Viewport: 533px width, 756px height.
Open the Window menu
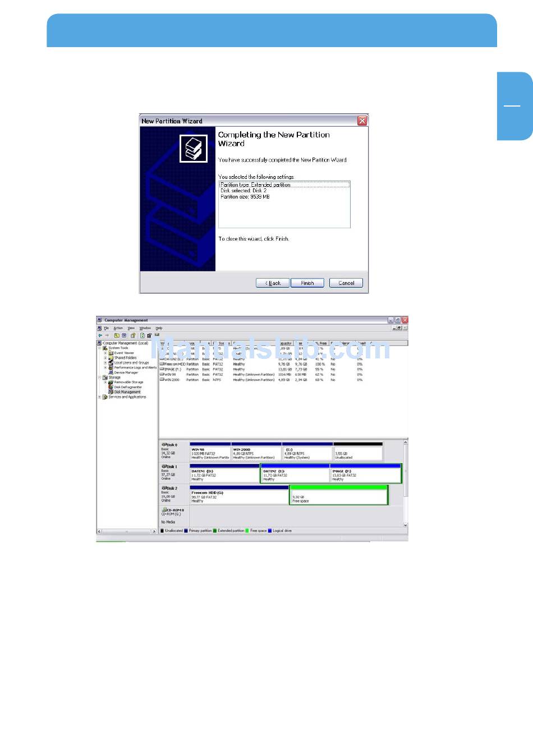point(145,328)
